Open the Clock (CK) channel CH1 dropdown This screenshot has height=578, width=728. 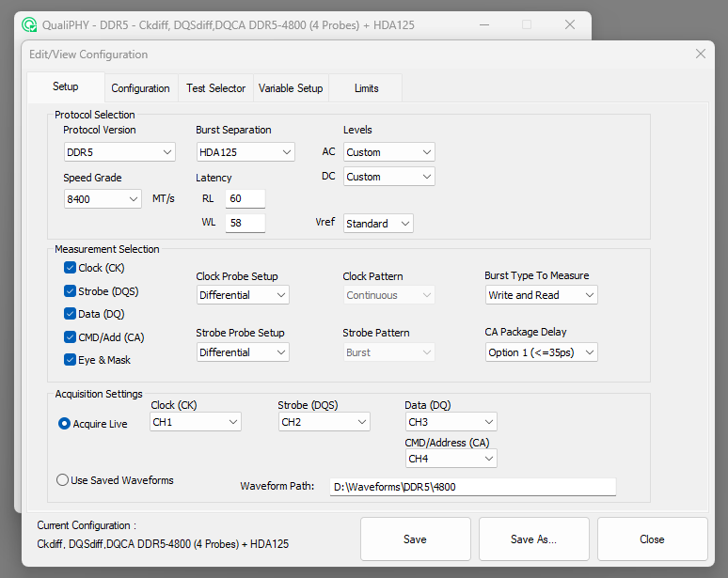(x=196, y=422)
